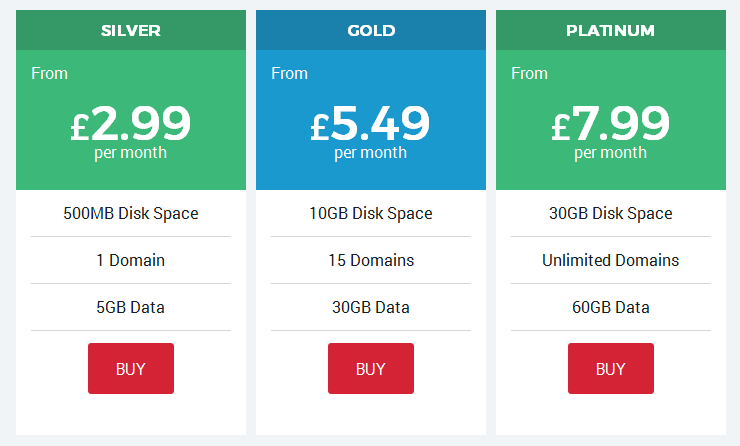Viewport: 740px width, 446px height.
Task: Select the GOLD plan header
Action: click(371, 30)
